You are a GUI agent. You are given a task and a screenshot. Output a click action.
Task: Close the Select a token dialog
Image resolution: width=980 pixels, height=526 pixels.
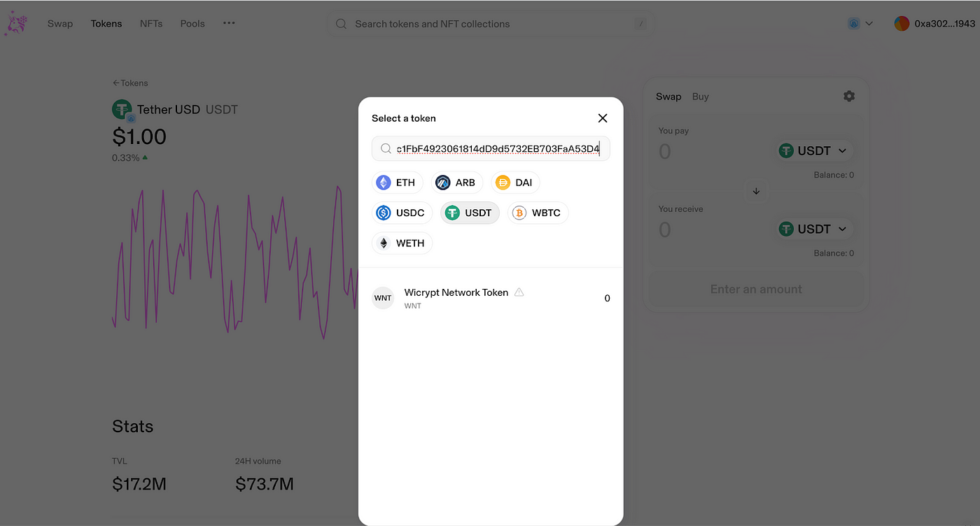[x=602, y=118]
